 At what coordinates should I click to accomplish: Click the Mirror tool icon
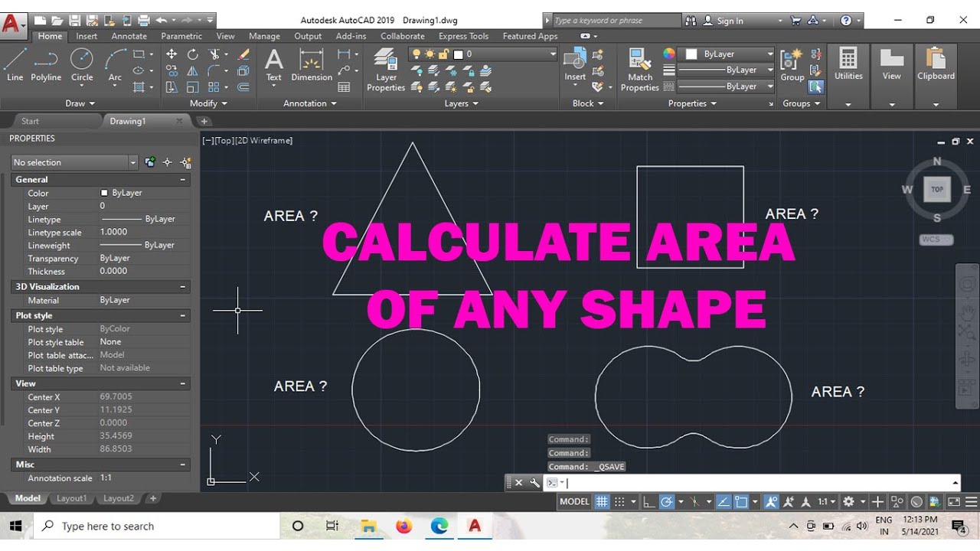(x=193, y=71)
